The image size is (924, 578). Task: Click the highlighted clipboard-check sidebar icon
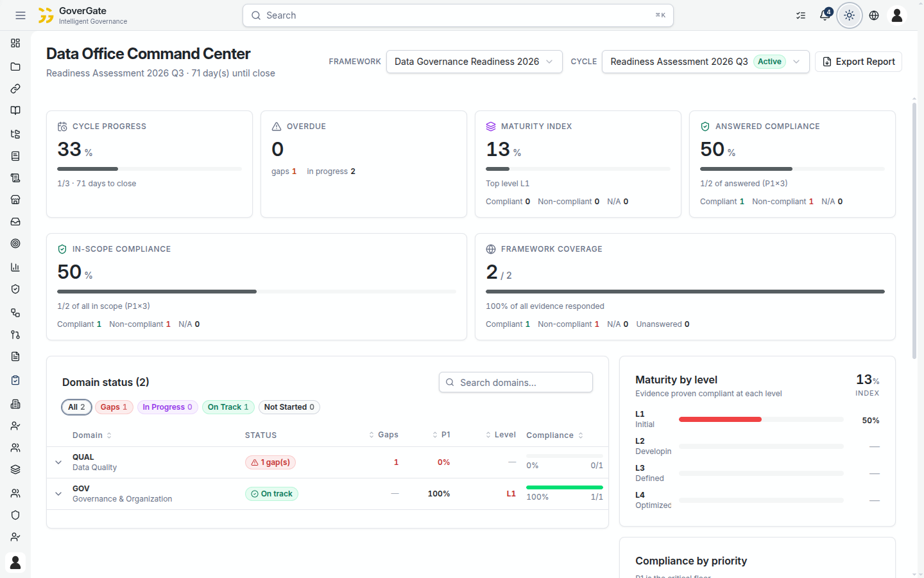click(x=15, y=380)
